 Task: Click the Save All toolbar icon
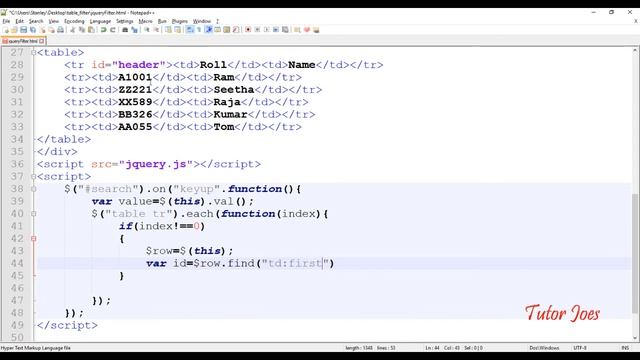[33, 30]
